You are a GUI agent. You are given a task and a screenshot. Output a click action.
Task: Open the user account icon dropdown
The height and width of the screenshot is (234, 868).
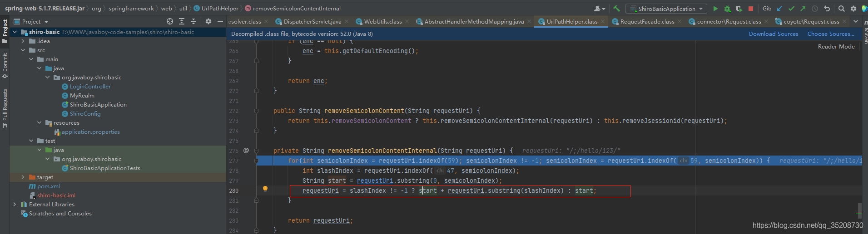click(x=600, y=9)
